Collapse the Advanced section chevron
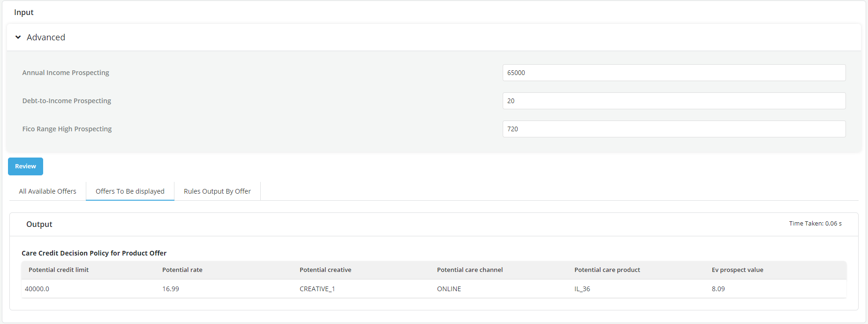 click(x=18, y=38)
